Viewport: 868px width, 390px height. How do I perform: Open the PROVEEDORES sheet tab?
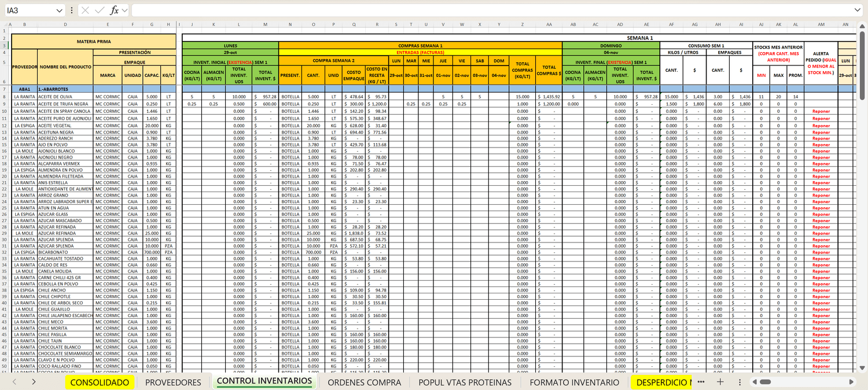coord(173,382)
